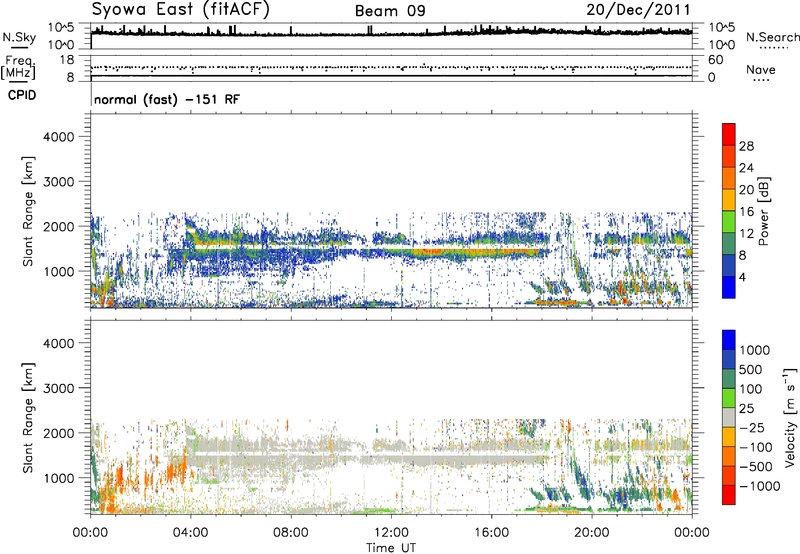
Task: Pick the red bottom segment of the Velocity colorbar
Action: pos(729,495)
